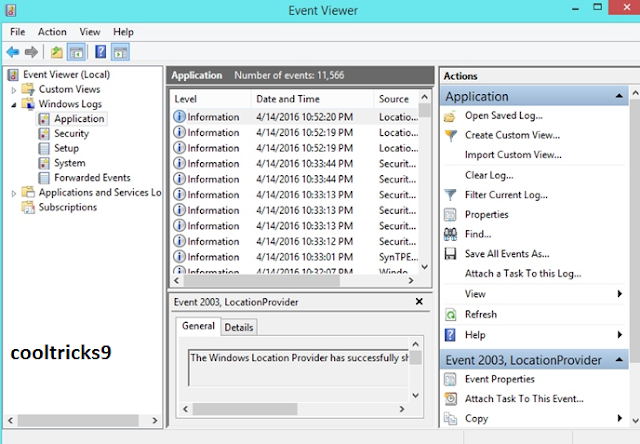640x444 pixels.
Task: Sort by the Source column header
Action: (396, 99)
